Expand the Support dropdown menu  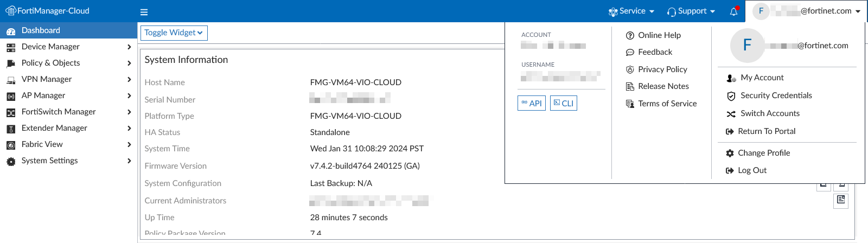coord(691,11)
